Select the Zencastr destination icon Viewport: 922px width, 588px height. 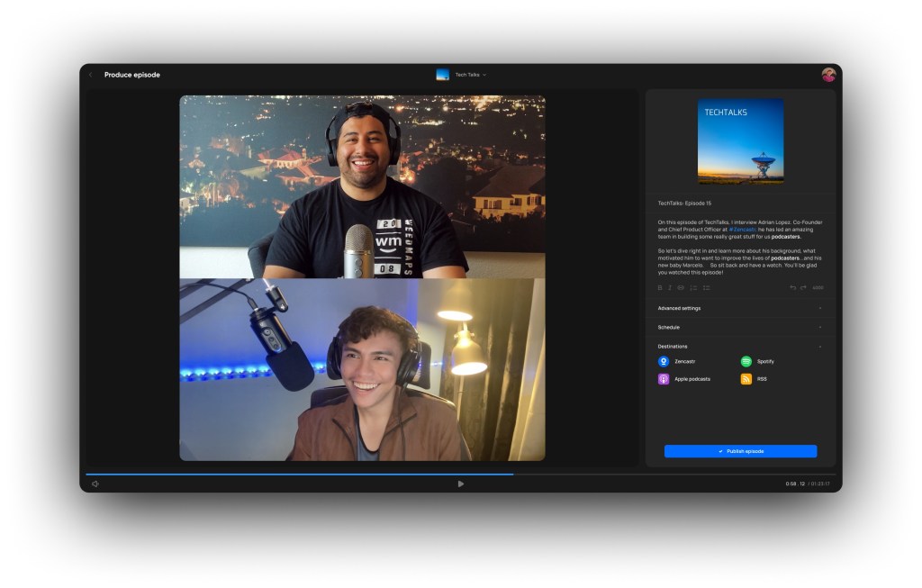tap(664, 362)
